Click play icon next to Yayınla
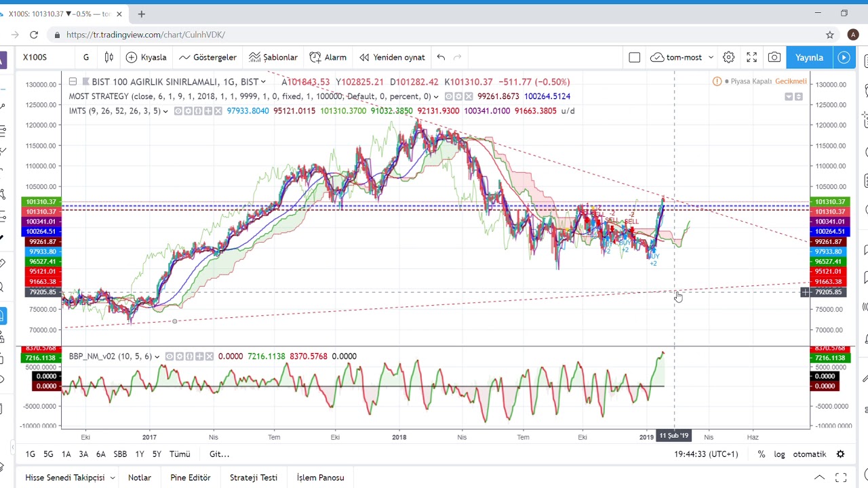 click(x=844, y=58)
